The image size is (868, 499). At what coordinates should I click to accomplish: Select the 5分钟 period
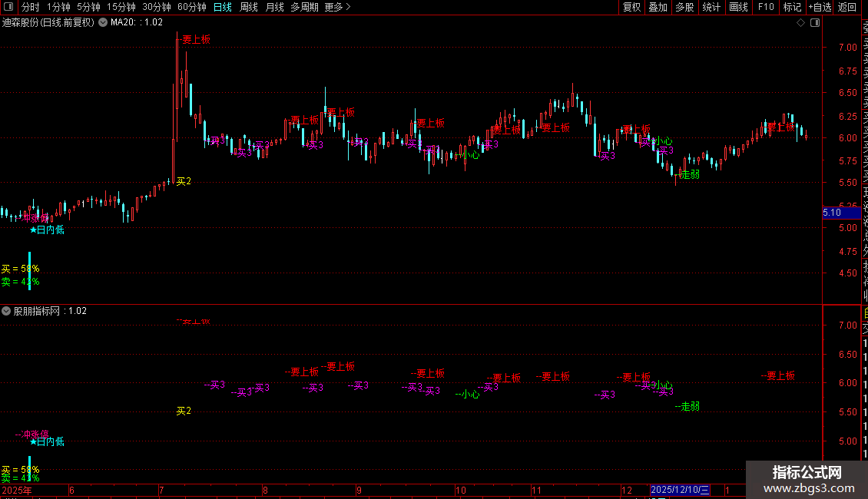click(x=88, y=7)
